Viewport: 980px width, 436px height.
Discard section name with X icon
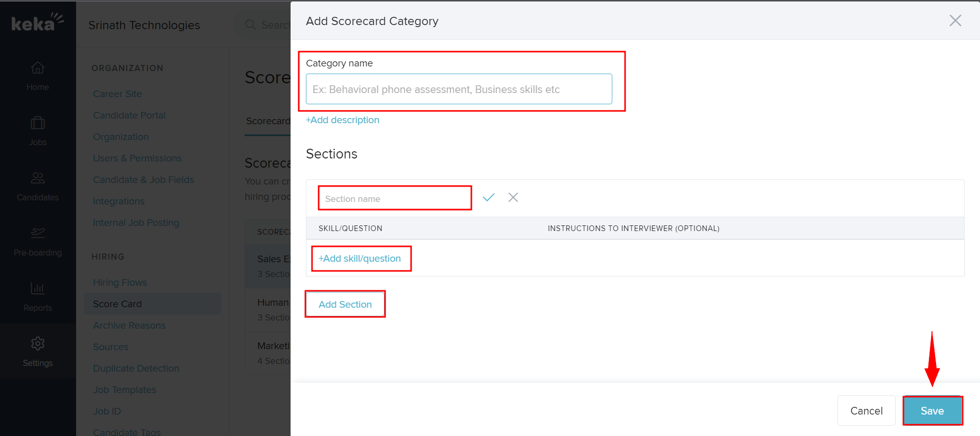pyautogui.click(x=513, y=198)
